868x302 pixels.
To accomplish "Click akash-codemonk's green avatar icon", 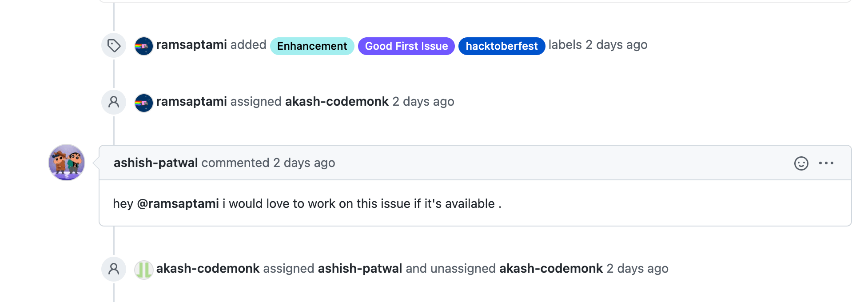I will pyautogui.click(x=144, y=270).
